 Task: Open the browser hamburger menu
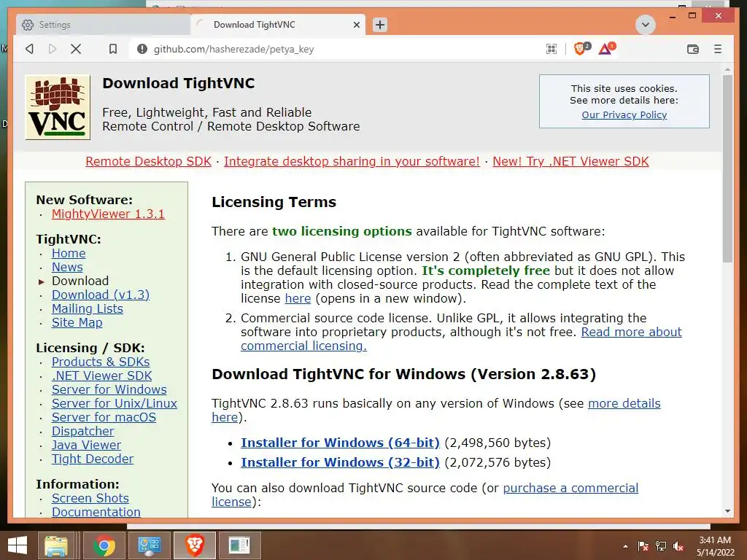718,49
